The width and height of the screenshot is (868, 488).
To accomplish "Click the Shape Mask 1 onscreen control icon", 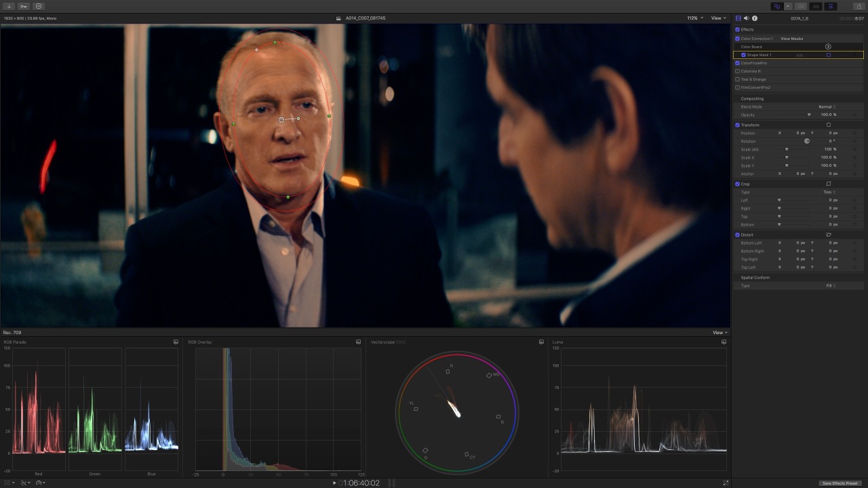I will [x=829, y=55].
